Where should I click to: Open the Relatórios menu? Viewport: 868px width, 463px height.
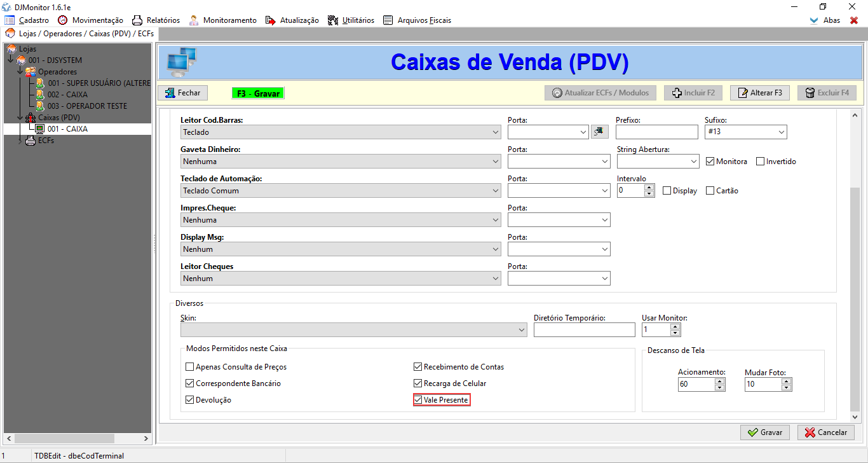pyautogui.click(x=156, y=20)
